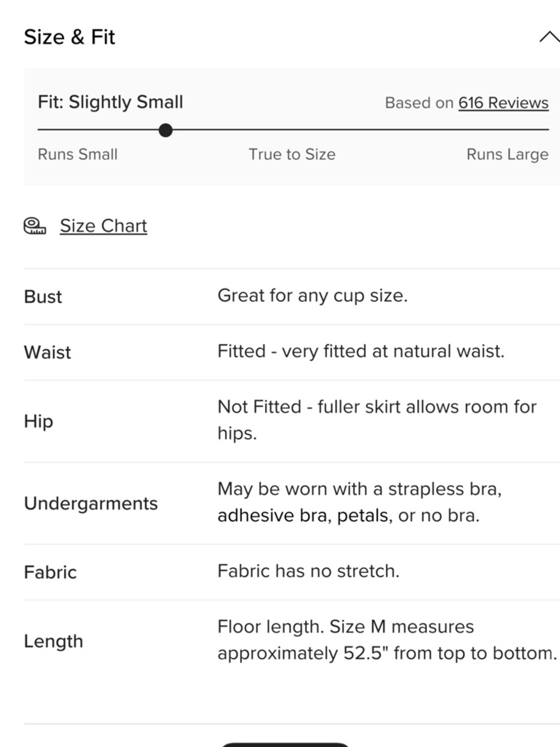The image size is (560, 747).
Task: Click the Fabric has no stretch text
Action: [309, 571]
